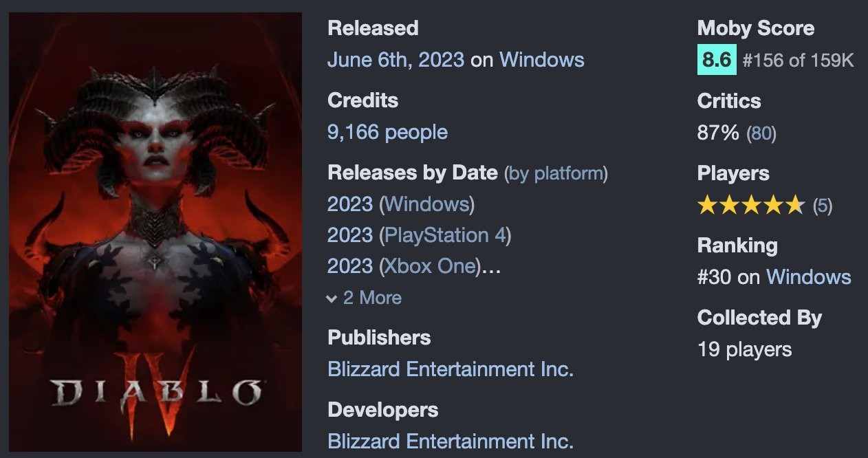Open the 80 critic reviews count
Viewport: 868px width, 458px height.
pos(761,133)
